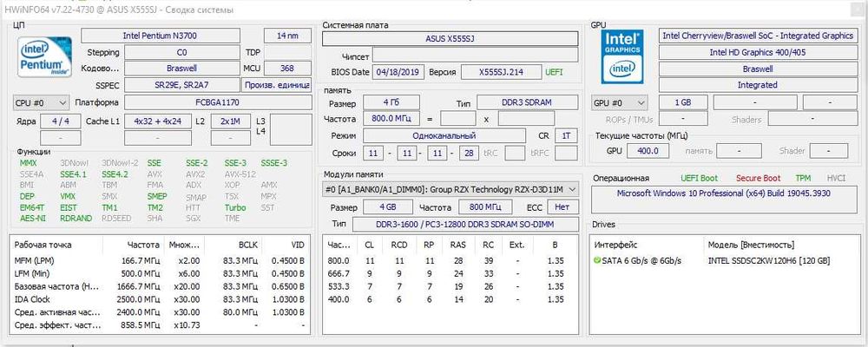868x347 pixels.
Task: Click the Braswell codename field in CPU section
Action: coord(181,69)
